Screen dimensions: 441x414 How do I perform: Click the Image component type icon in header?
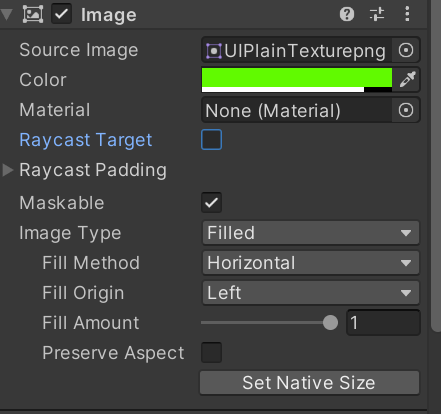pos(33,15)
